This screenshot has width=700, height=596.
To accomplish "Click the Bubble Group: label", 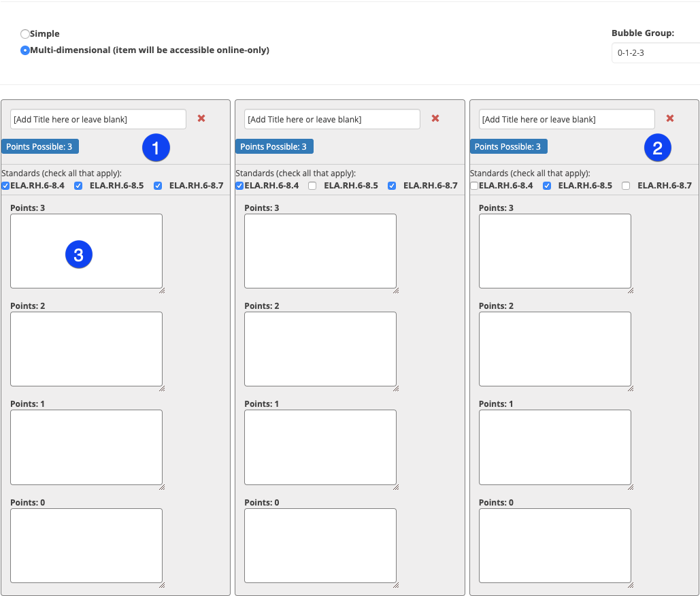I will tap(642, 33).
